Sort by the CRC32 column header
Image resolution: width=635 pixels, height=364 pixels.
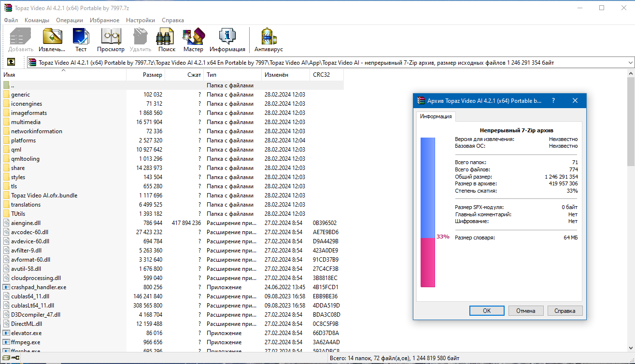click(326, 75)
